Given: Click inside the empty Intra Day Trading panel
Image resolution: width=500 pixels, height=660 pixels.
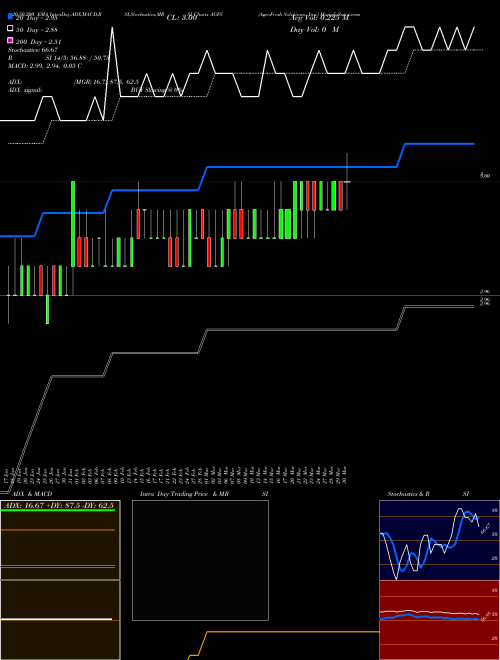Looking at the screenshot, I should 200,560.
